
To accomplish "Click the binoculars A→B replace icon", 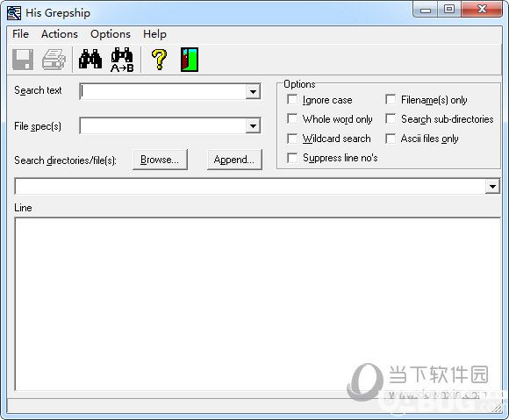I will pyautogui.click(x=122, y=60).
